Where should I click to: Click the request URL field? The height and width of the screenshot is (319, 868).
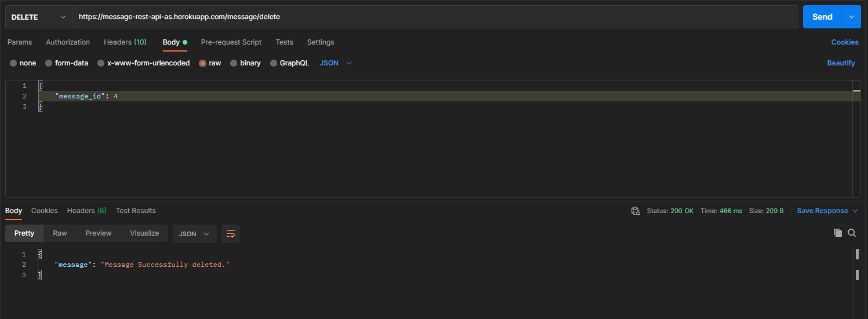(x=435, y=17)
